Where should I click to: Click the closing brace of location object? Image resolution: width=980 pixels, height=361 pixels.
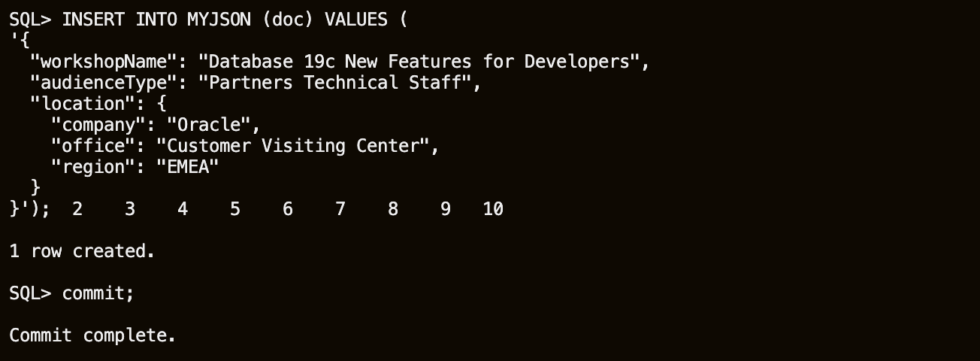[35, 188]
